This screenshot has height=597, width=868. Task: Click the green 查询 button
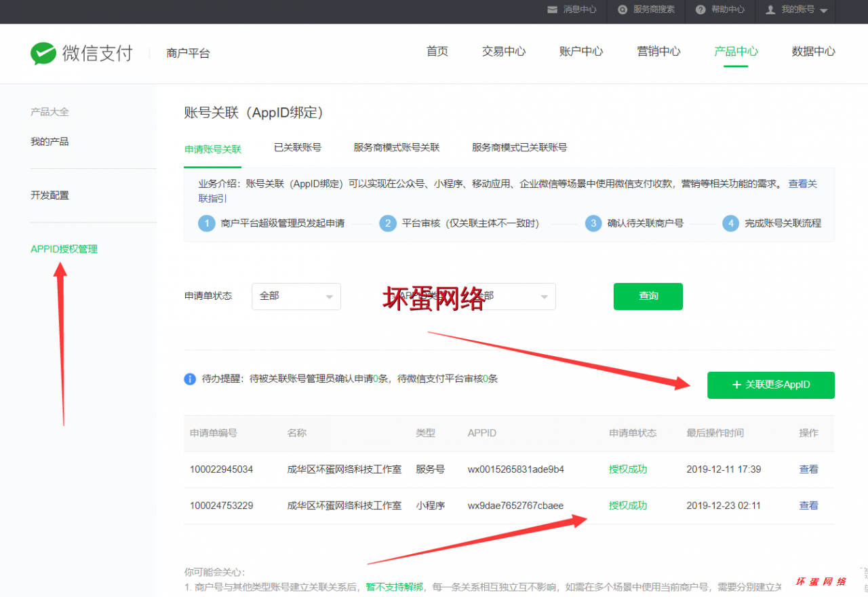[648, 296]
